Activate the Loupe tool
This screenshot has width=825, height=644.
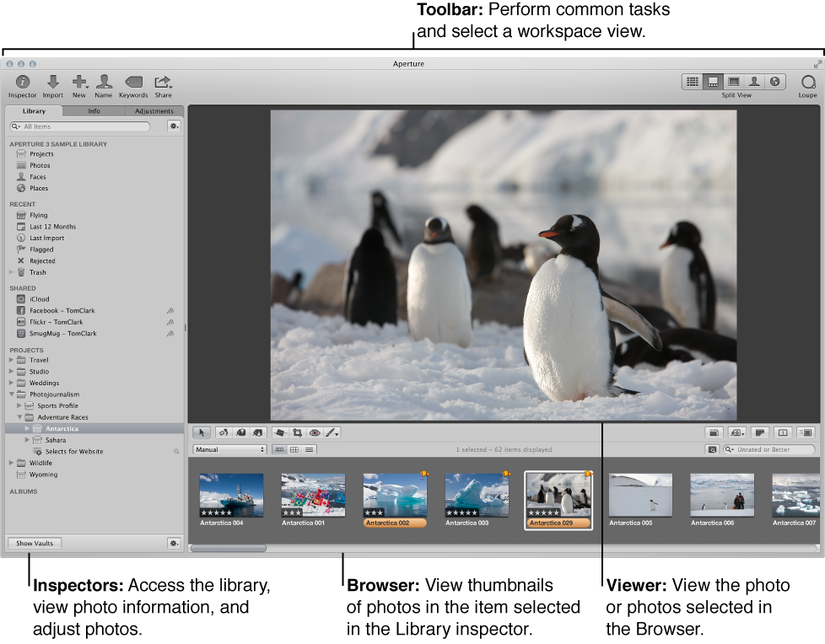click(807, 82)
